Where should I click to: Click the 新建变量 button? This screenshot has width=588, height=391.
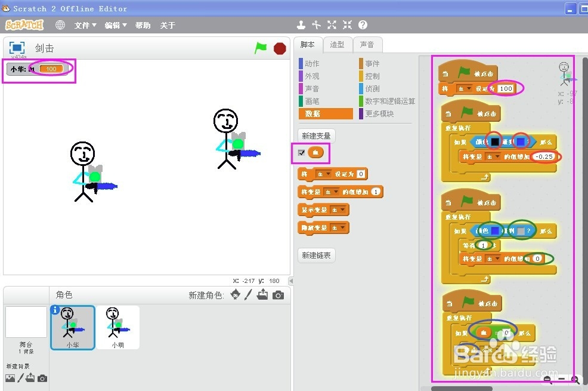point(316,136)
